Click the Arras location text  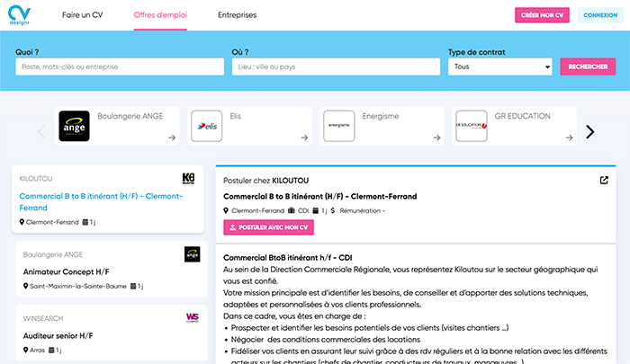pos(38,350)
